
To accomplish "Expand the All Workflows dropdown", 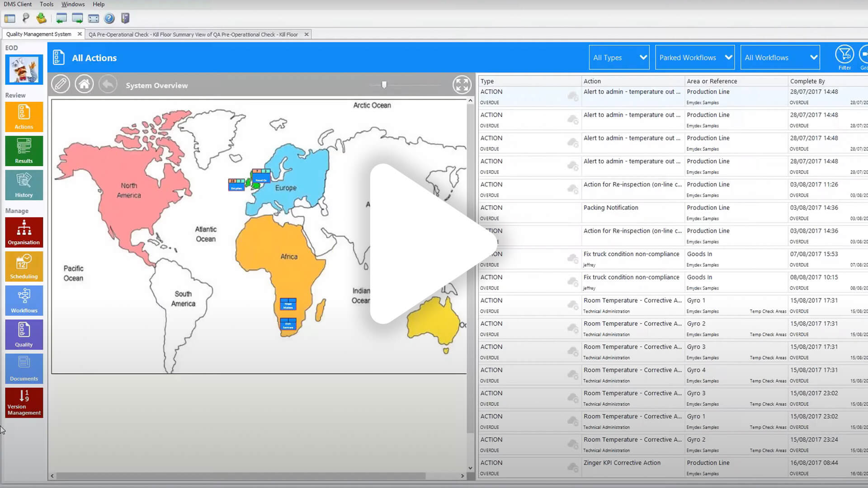I will 780,57.
